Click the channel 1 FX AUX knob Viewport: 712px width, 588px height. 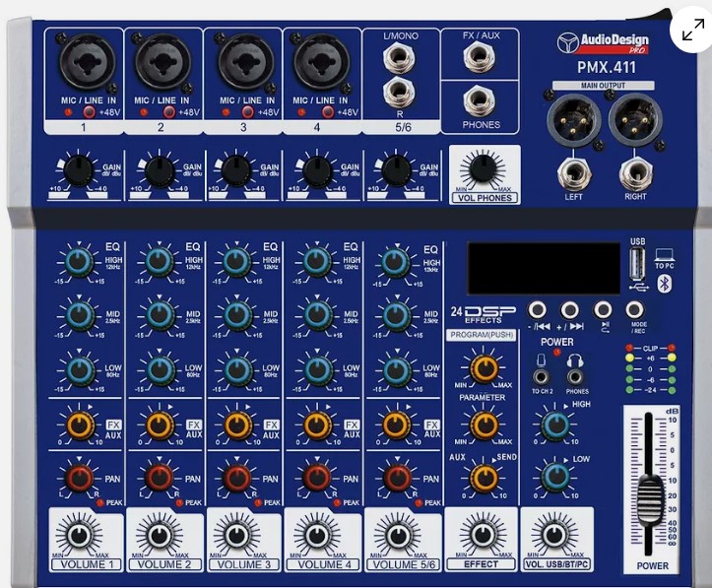pyautogui.click(x=81, y=425)
